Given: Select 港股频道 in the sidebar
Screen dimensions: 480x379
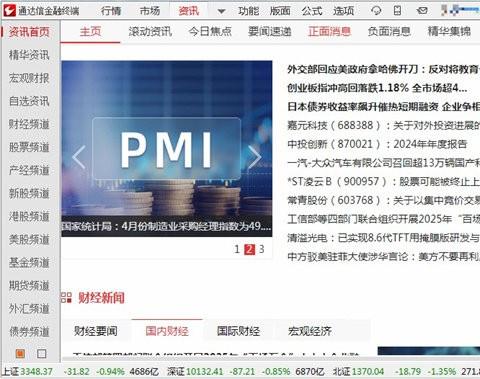Looking at the screenshot, I should click(29, 217).
